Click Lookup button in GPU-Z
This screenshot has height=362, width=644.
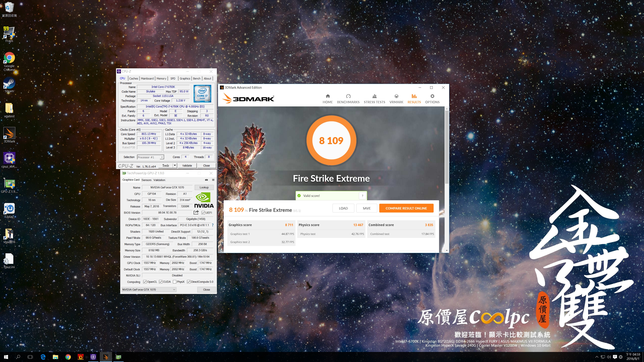coord(204,187)
